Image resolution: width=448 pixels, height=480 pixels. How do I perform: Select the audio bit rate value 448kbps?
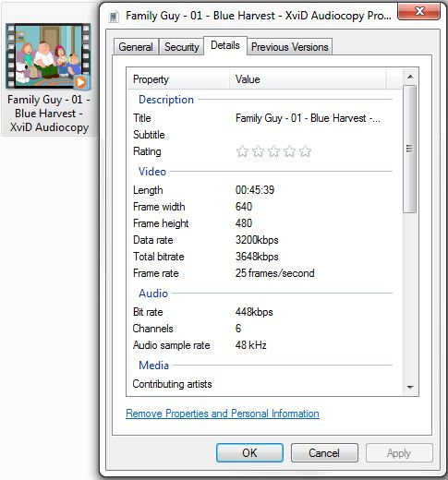pyautogui.click(x=254, y=312)
